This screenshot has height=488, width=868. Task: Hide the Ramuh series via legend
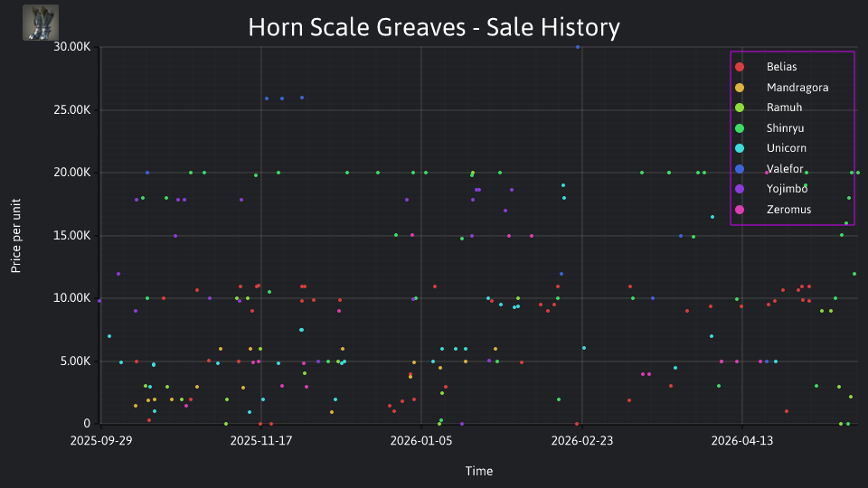point(784,108)
